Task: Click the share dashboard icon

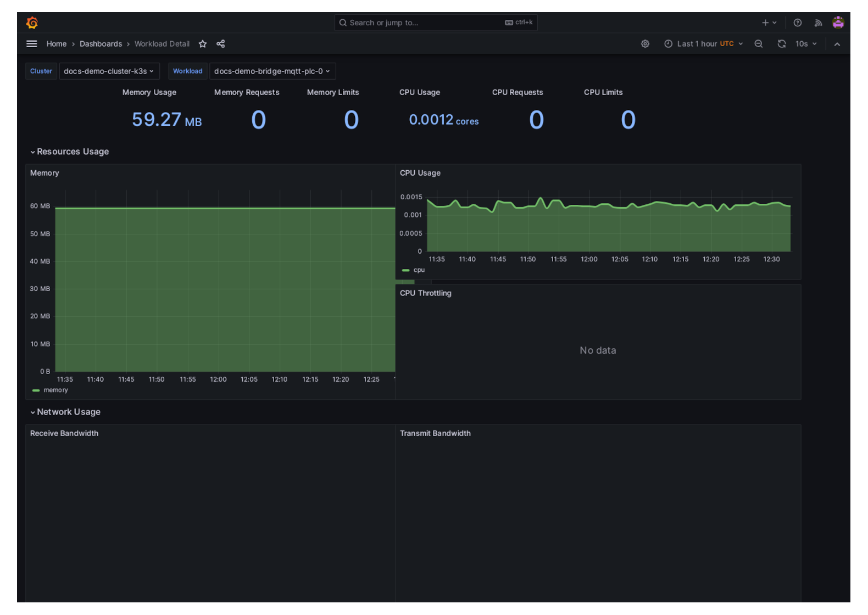Action: point(220,44)
